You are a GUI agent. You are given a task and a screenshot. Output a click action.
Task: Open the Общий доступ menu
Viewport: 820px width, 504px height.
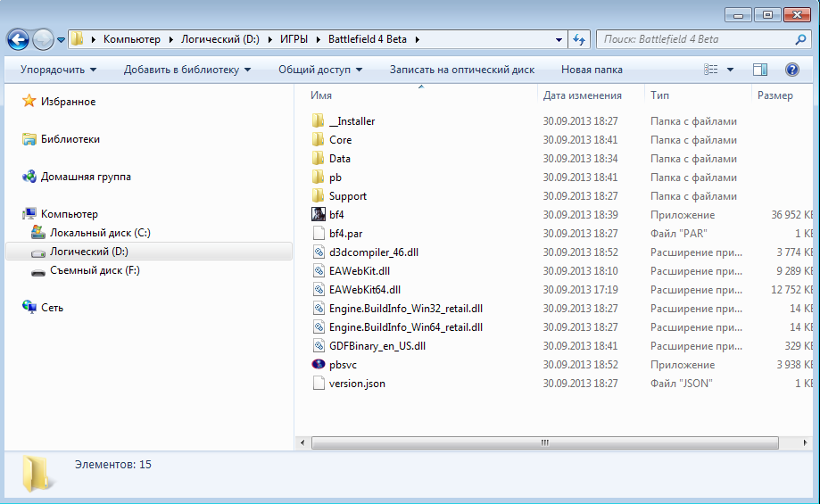point(320,70)
